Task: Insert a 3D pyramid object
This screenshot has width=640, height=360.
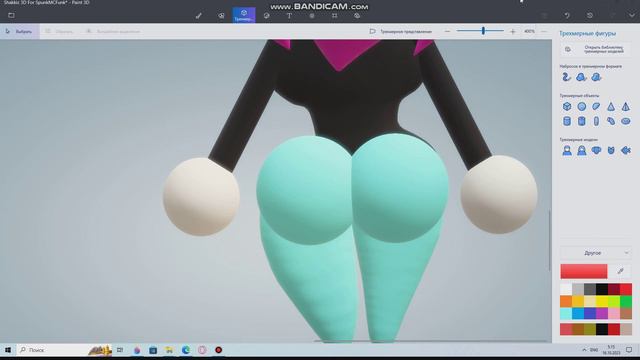Action: [x=626, y=107]
